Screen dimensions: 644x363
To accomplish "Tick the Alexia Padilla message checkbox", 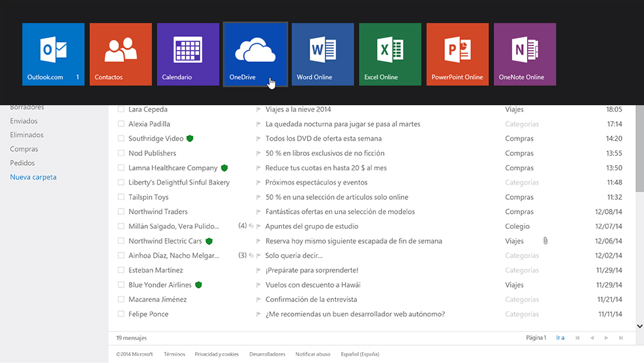I will 121,124.
